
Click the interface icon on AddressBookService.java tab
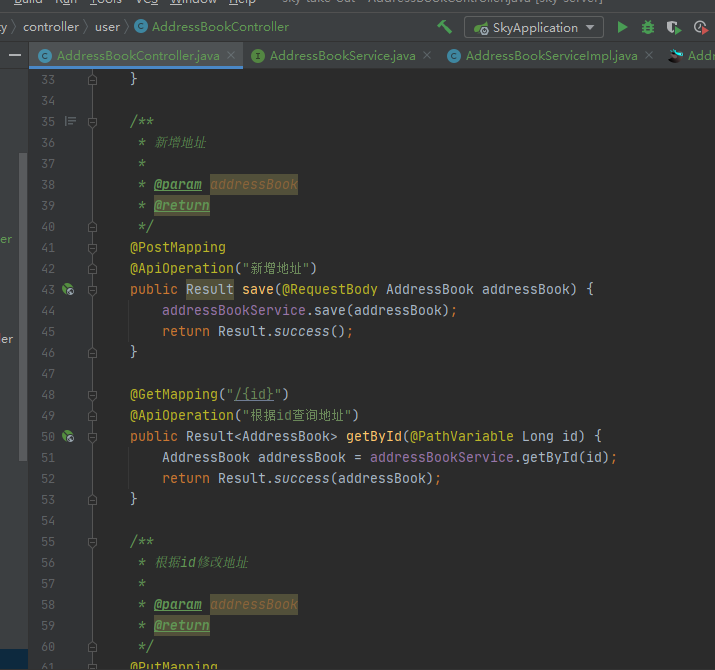(x=258, y=56)
